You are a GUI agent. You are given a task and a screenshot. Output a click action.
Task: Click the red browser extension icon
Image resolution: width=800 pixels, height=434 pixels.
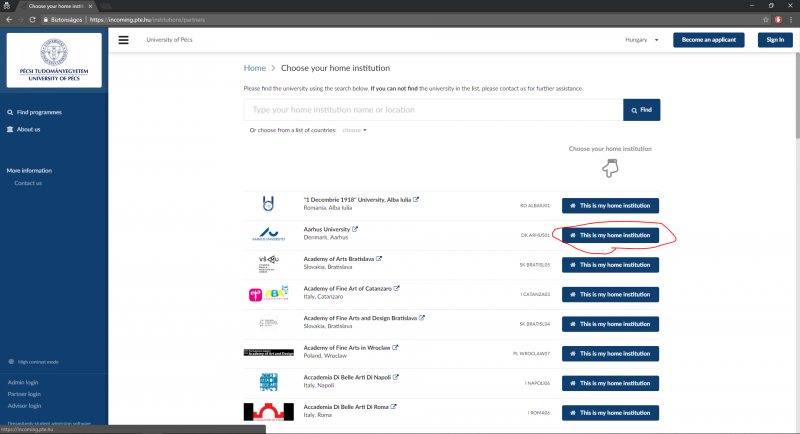click(778, 19)
